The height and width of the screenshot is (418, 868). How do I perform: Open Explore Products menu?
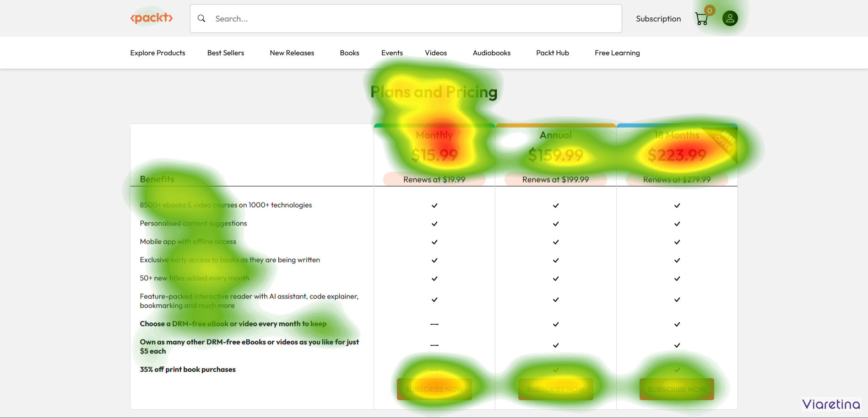click(157, 53)
